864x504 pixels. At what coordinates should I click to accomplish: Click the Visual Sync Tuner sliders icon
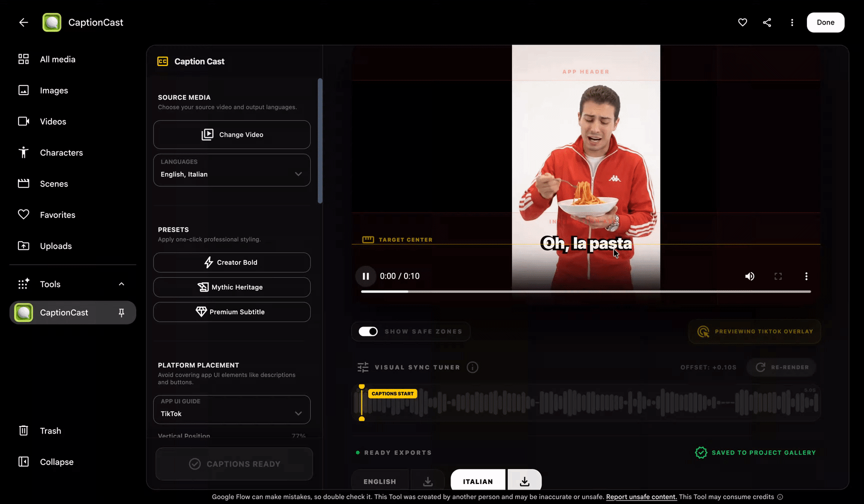point(363,367)
